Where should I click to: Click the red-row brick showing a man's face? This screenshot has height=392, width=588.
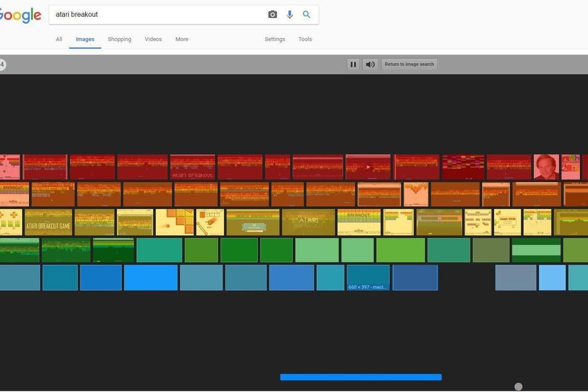point(546,167)
